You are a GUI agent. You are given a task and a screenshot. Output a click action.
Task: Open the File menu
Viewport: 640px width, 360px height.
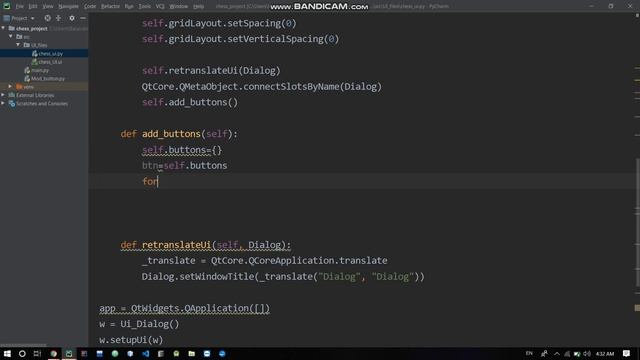click(x=20, y=7)
